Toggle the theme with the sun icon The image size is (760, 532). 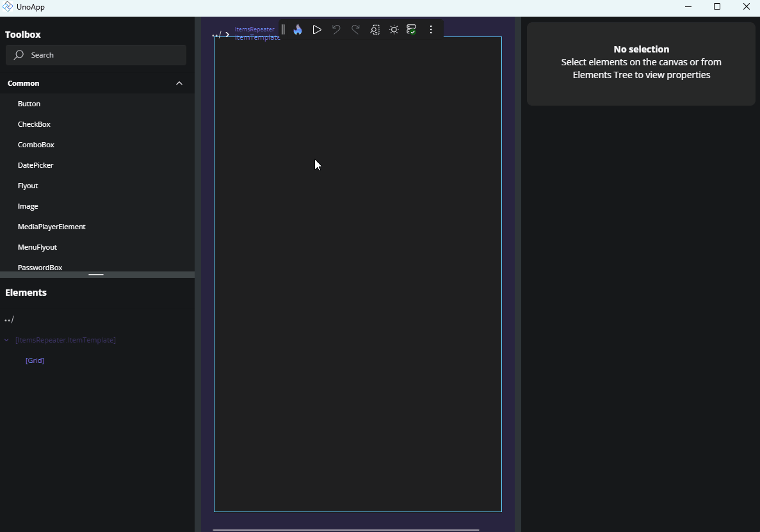pyautogui.click(x=394, y=29)
